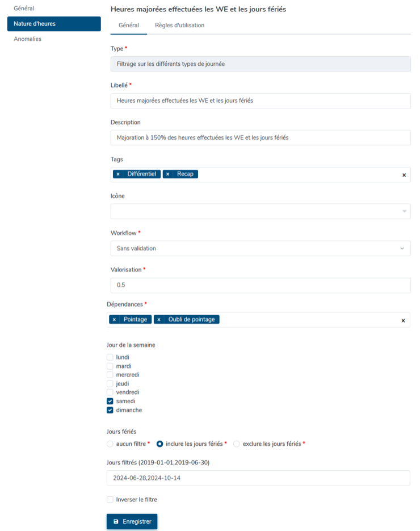Open Anomalies in the sidebar
The image size is (420, 531).
[x=27, y=39]
